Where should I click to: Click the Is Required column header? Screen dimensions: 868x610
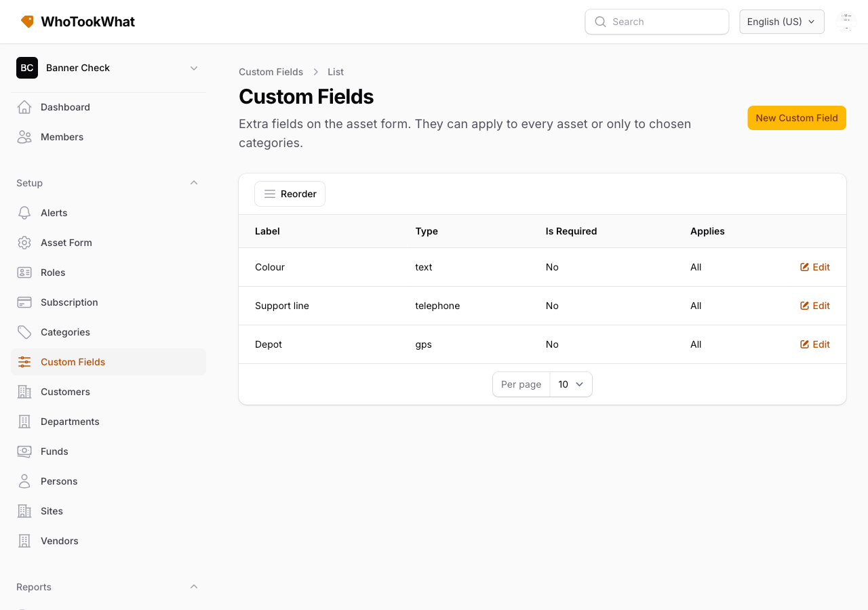571,231
